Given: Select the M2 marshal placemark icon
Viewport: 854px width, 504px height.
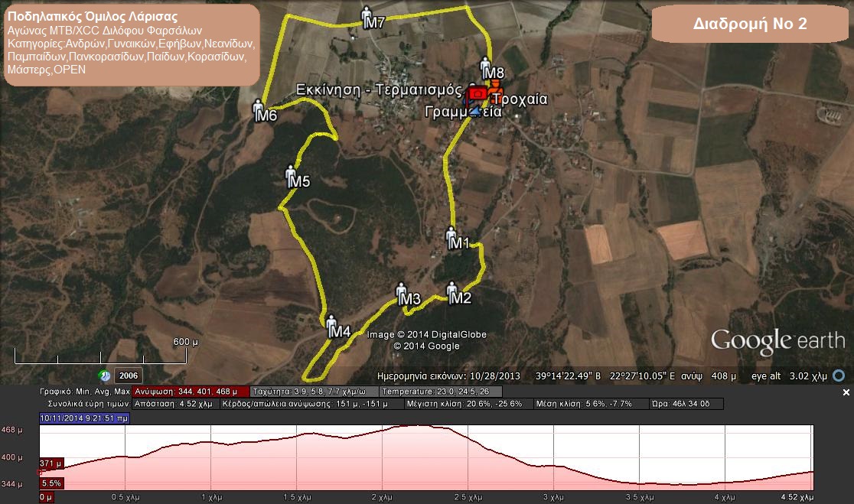Looking at the screenshot, I should 451,290.
